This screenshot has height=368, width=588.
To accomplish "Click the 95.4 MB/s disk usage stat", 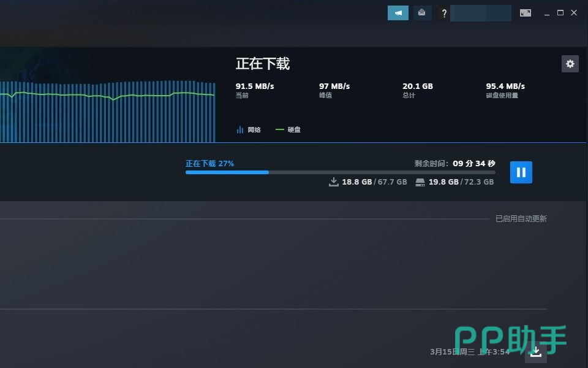I will pyautogui.click(x=505, y=86).
